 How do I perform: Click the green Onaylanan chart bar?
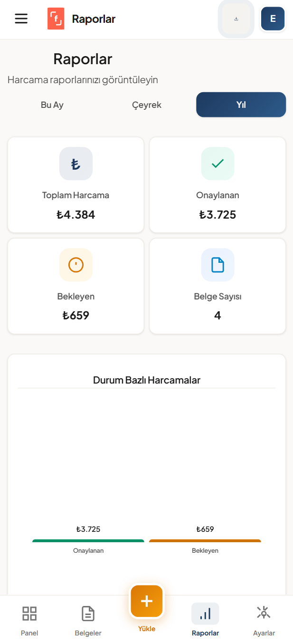[x=88, y=541]
